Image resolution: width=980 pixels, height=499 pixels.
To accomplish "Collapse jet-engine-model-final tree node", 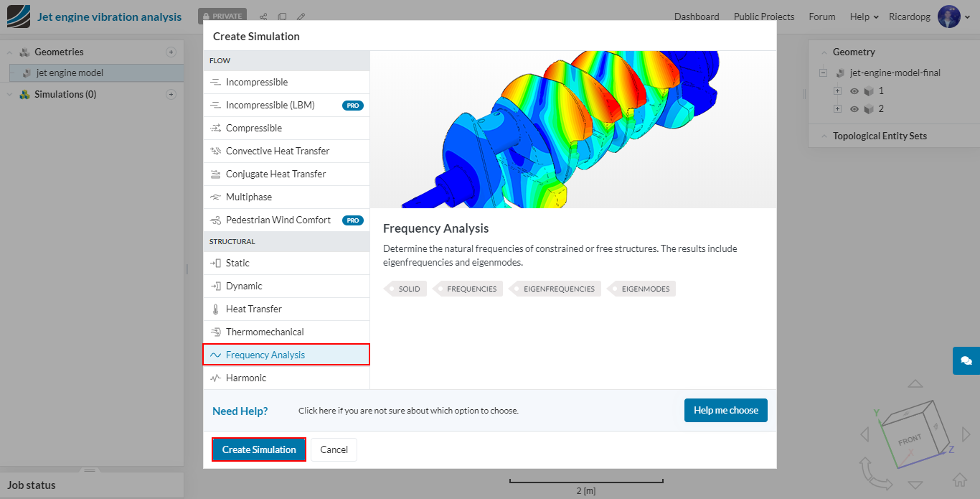I will (x=823, y=73).
